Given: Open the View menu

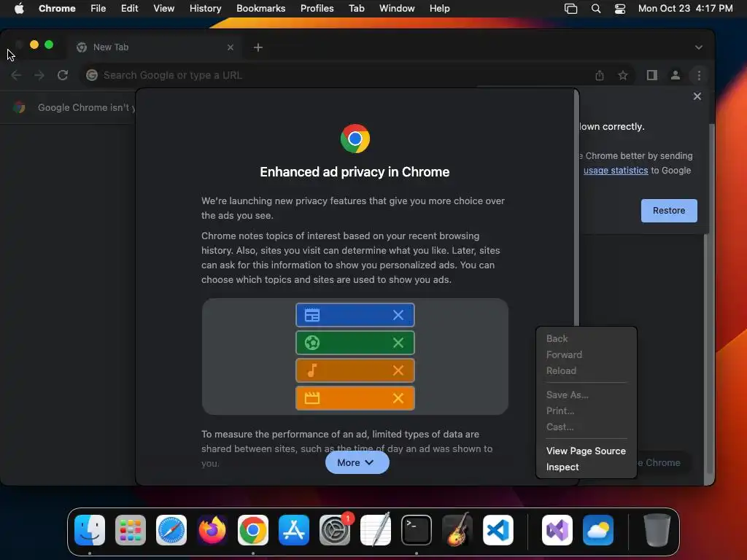Looking at the screenshot, I should click(x=163, y=8).
